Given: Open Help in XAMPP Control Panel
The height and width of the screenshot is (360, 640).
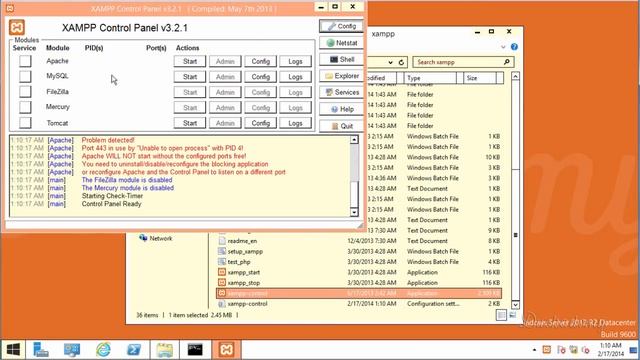Looking at the screenshot, I should (x=341, y=109).
